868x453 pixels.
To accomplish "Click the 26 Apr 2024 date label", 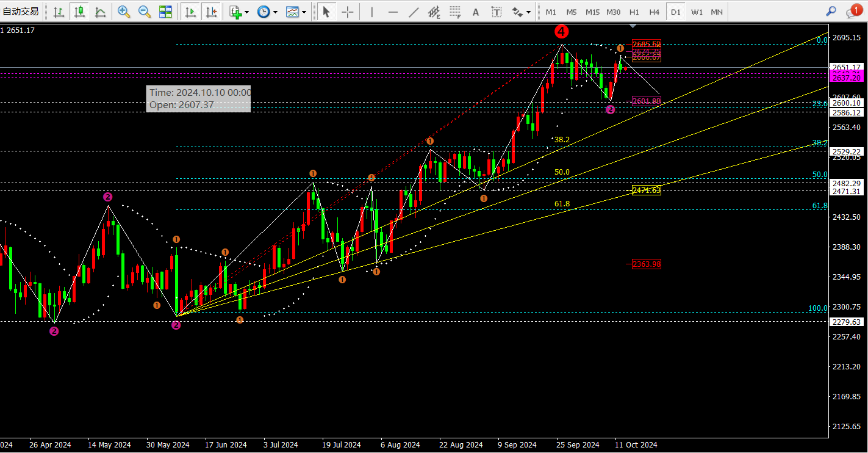I will point(50,445).
